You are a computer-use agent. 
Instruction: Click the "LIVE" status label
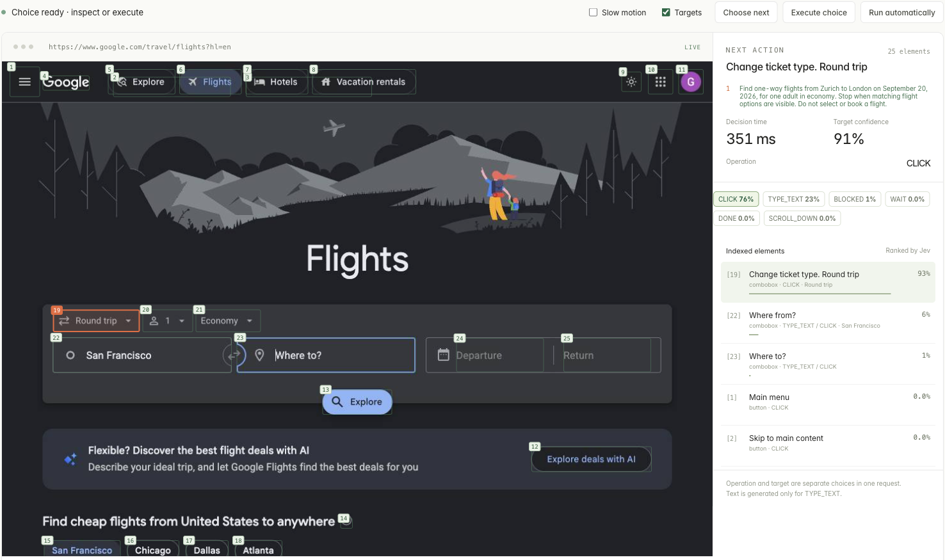[x=692, y=47]
